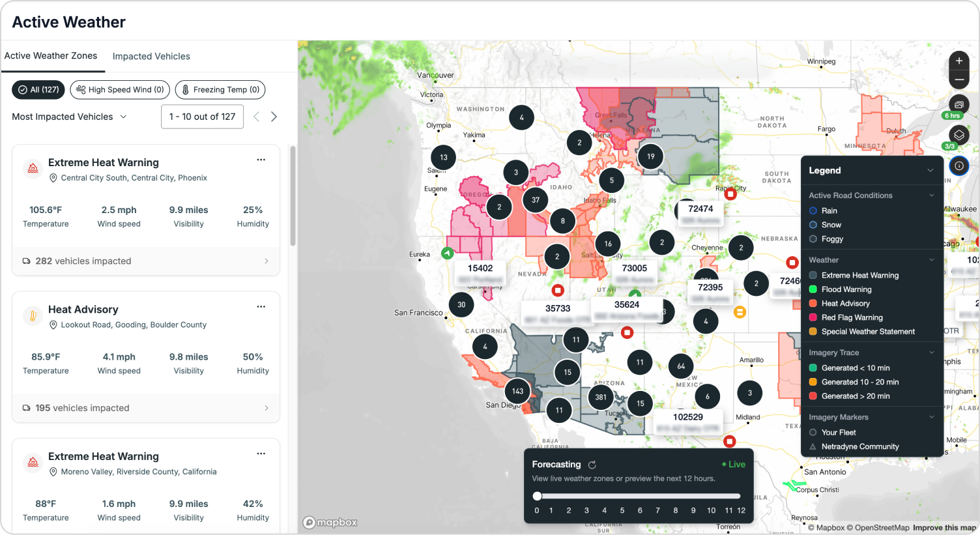Toggle the legend info button

pos(958,166)
